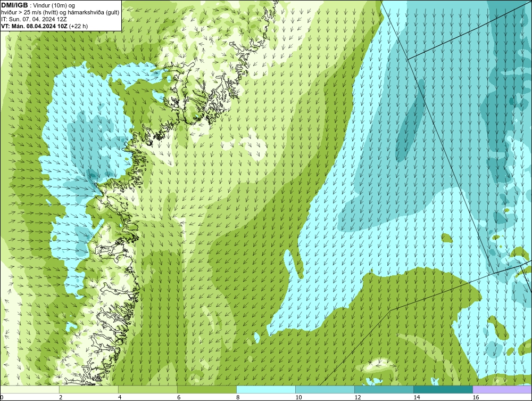Click the legend tick label '8'
This screenshot has height=401, width=532.
pos(238,397)
